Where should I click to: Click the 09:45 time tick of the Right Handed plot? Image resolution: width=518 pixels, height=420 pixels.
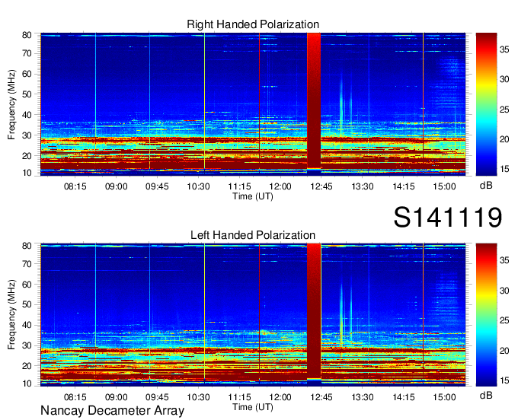pyautogui.click(x=157, y=186)
